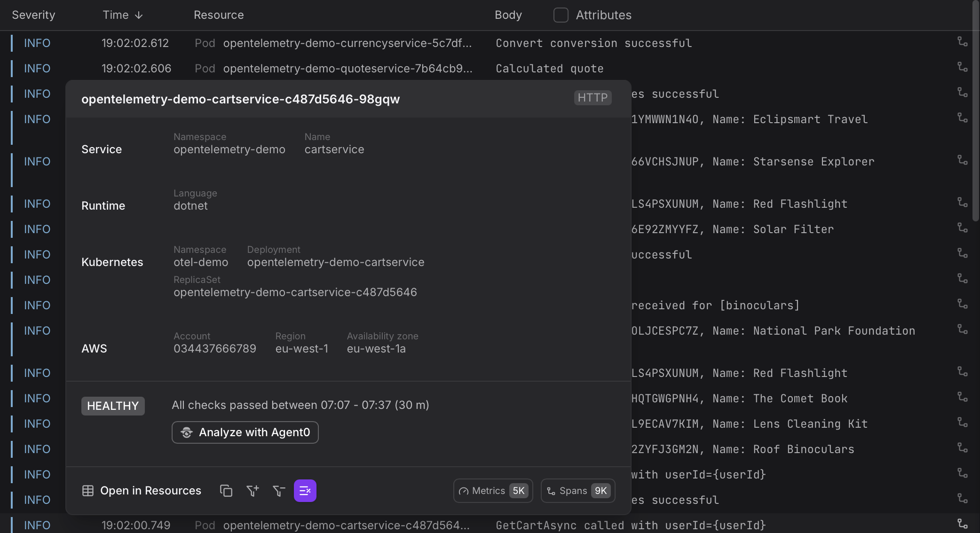This screenshot has height=533, width=980.
Task: Toggle the purple logs view button
Action: pos(305,491)
